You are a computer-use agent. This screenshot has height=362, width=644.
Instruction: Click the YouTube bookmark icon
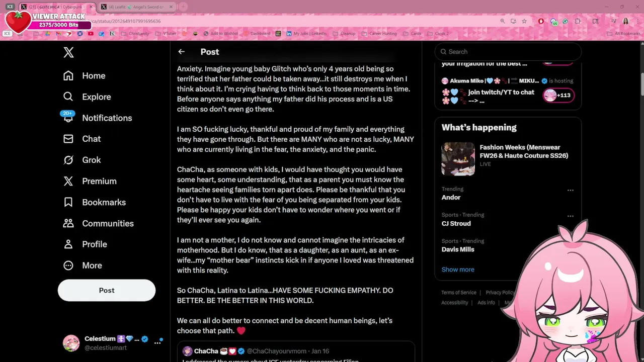pyautogui.click(x=91, y=34)
